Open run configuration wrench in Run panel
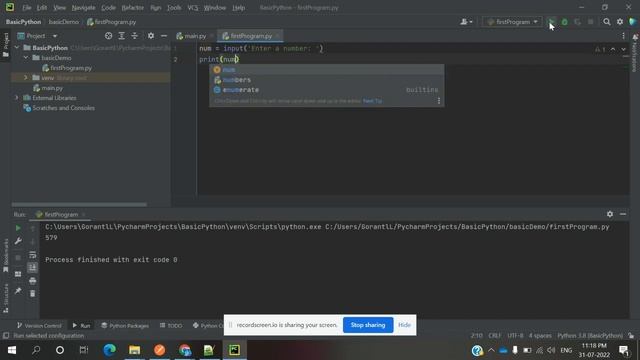 point(18,241)
